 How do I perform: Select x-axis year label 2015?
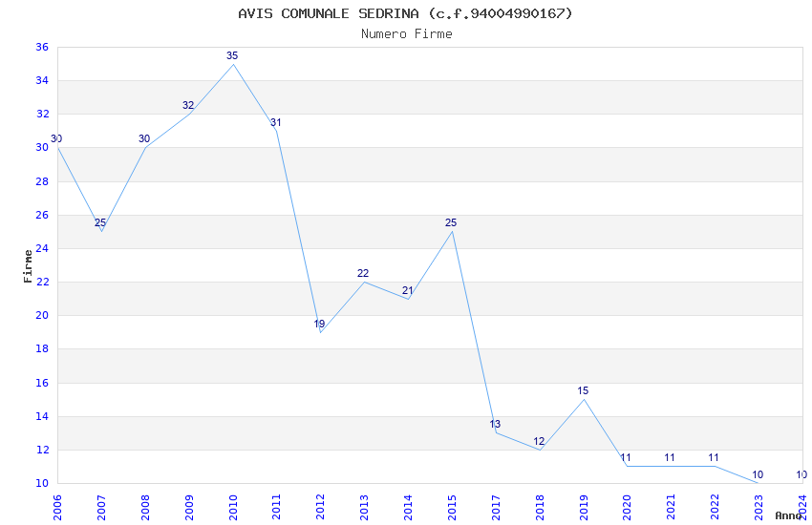tap(452, 507)
